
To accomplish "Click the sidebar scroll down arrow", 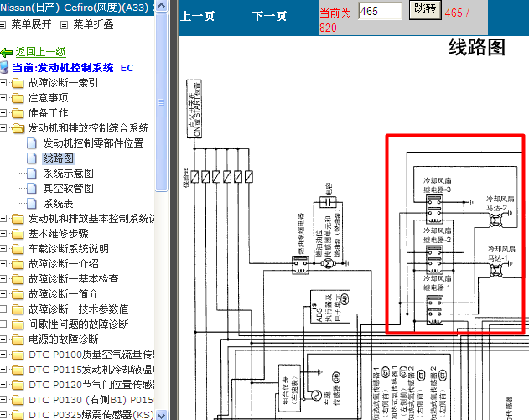I will point(162,415).
